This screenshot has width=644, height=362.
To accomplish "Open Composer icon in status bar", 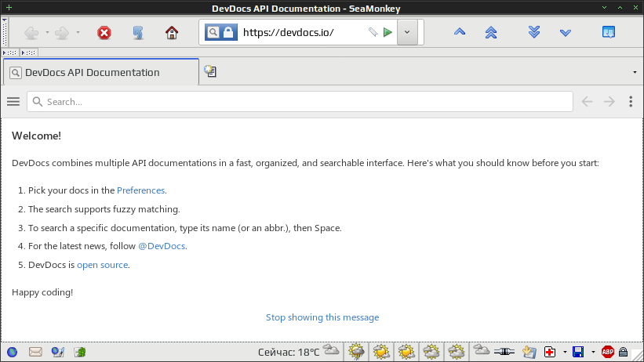I will (x=58, y=352).
